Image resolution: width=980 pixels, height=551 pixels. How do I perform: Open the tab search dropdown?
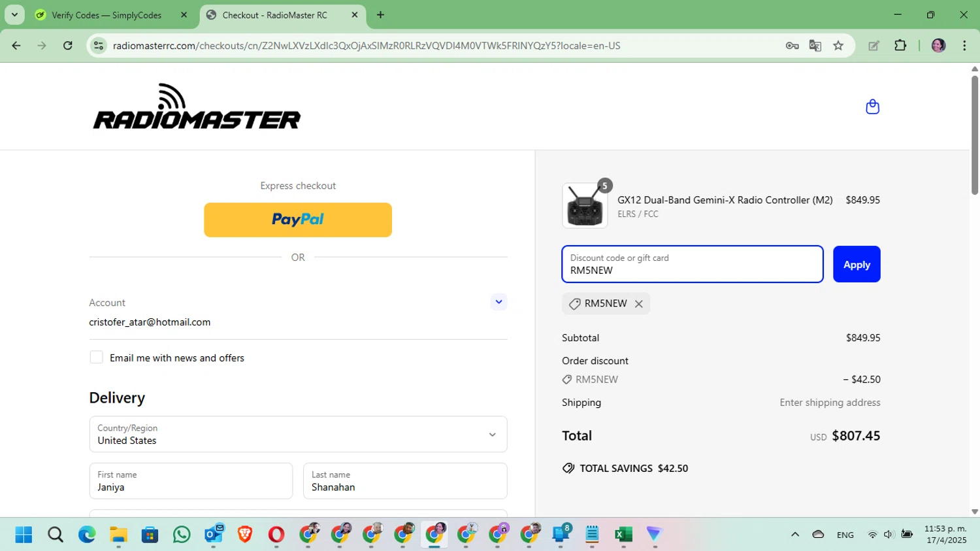(14, 15)
